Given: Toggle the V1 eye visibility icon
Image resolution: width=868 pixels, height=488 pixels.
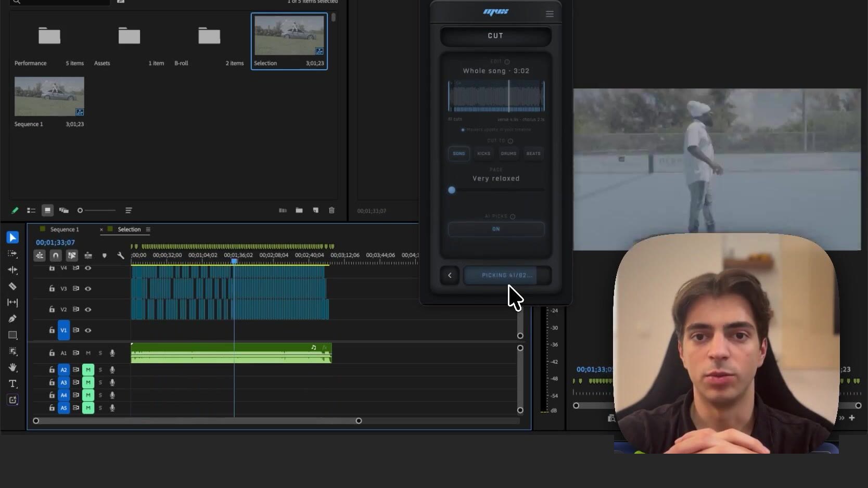Looking at the screenshot, I should [x=88, y=330].
